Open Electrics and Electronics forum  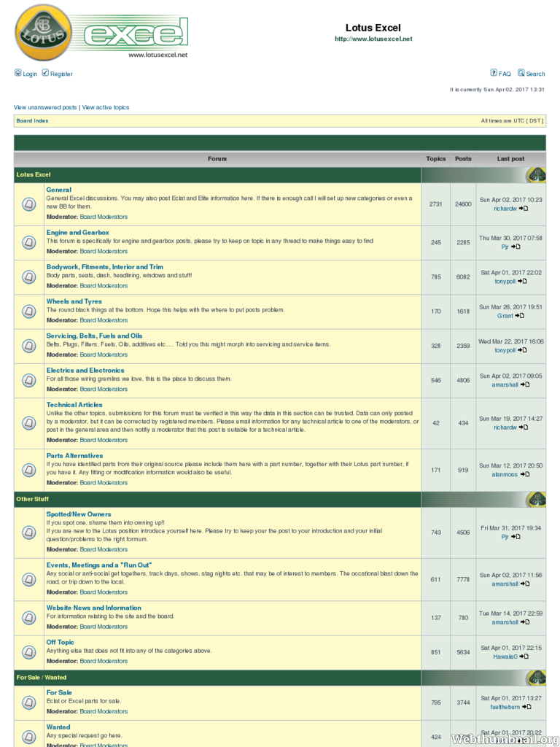pyautogui.click(x=85, y=370)
